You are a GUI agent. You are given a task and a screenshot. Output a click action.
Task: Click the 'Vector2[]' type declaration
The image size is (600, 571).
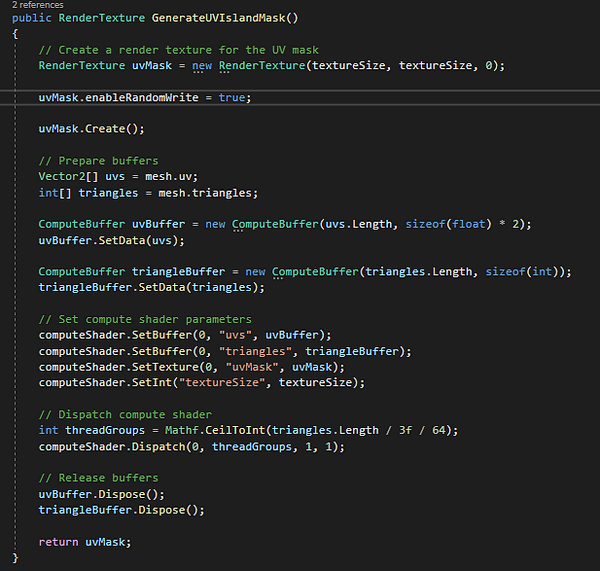68,176
